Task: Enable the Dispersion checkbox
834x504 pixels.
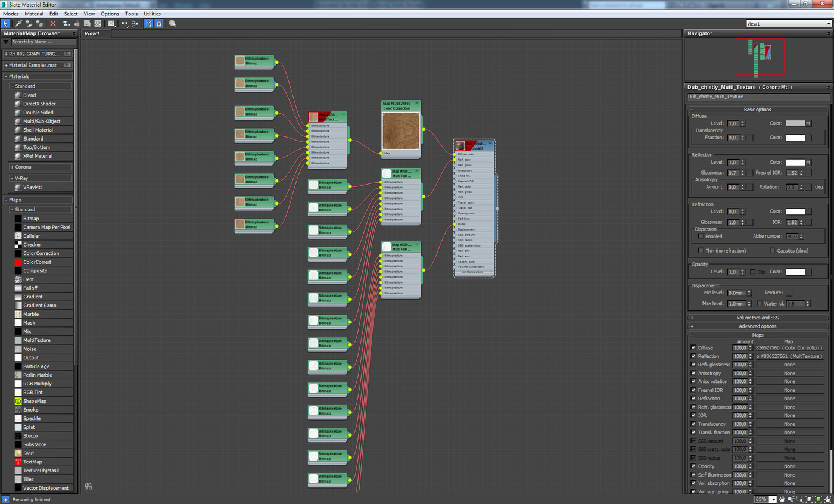Action: [x=701, y=237]
